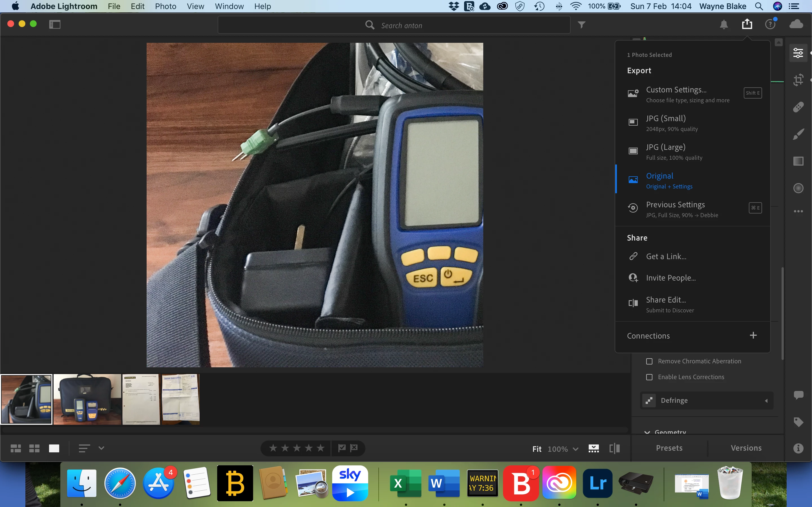Image resolution: width=812 pixels, height=507 pixels.
Task: Open the Presets panel
Action: click(669, 448)
